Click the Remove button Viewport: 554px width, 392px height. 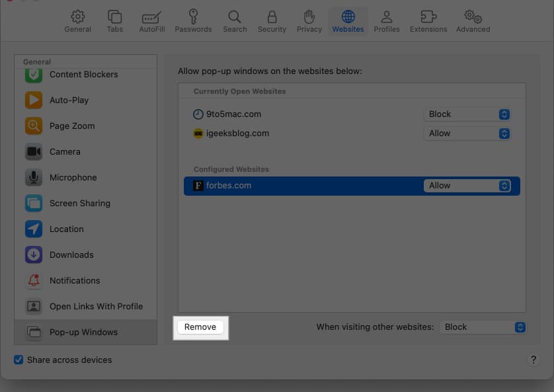point(200,327)
